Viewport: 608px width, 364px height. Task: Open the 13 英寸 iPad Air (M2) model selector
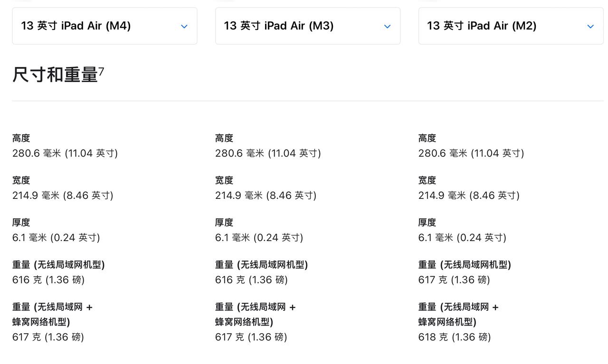pos(511,26)
